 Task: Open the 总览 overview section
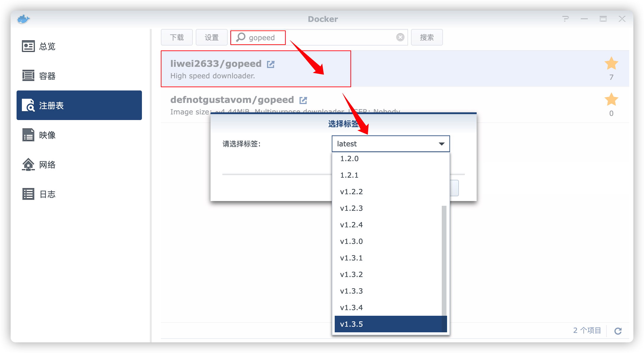pos(47,46)
